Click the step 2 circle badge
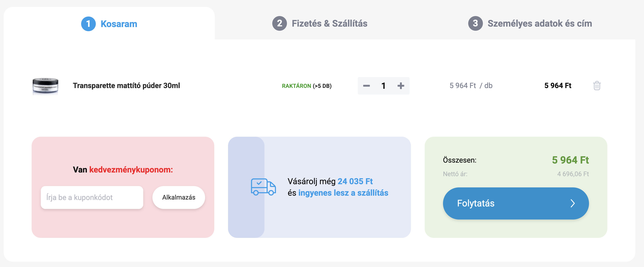 (279, 24)
